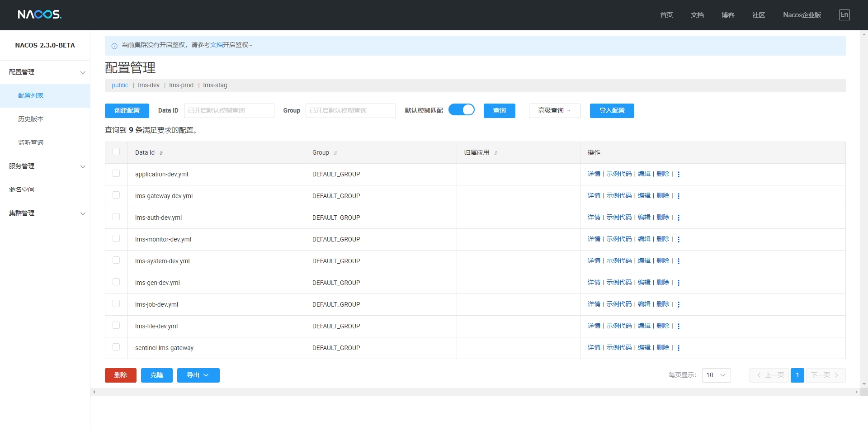Sort table by Data Id column
868x431 pixels.
pos(161,153)
